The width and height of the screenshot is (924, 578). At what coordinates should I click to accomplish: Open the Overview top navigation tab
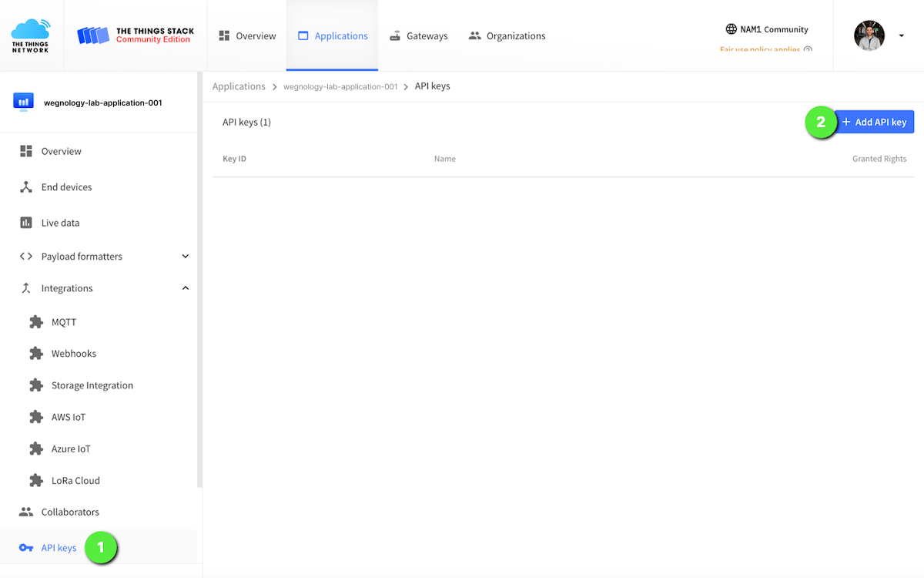click(247, 36)
